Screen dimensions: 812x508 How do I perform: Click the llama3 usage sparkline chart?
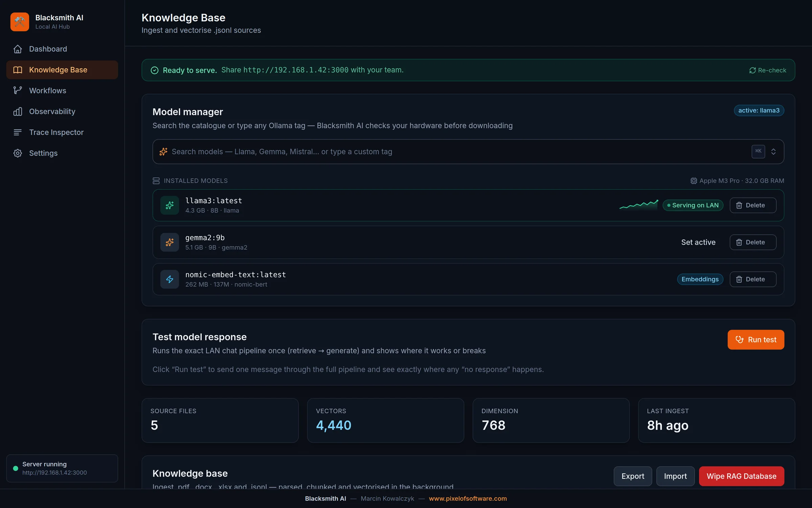coord(639,205)
